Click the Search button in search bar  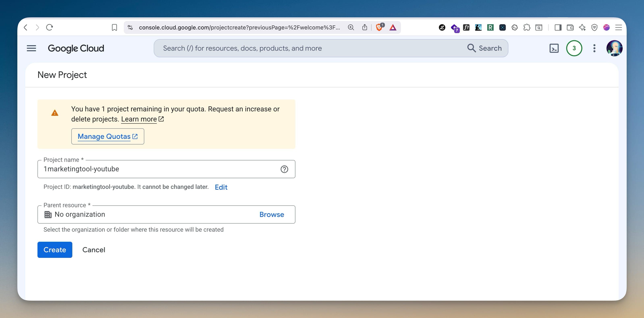pos(484,48)
